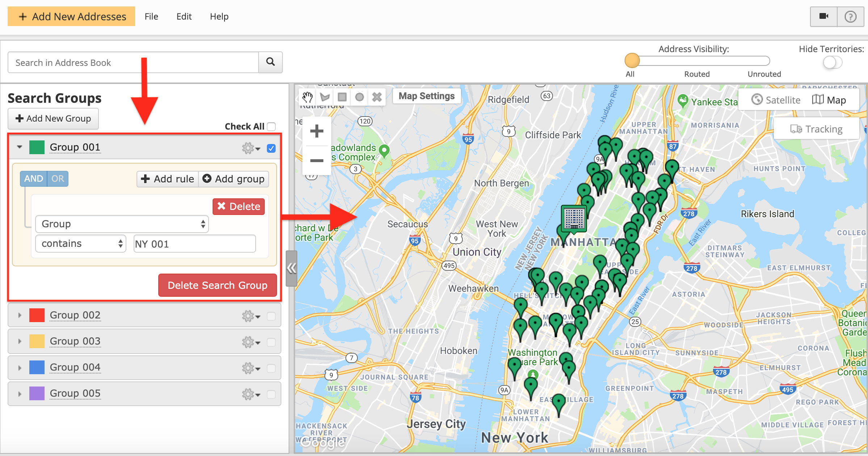The height and width of the screenshot is (456, 868).
Task: Select the polygon drawing tool
Action: (x=325, y=97)
